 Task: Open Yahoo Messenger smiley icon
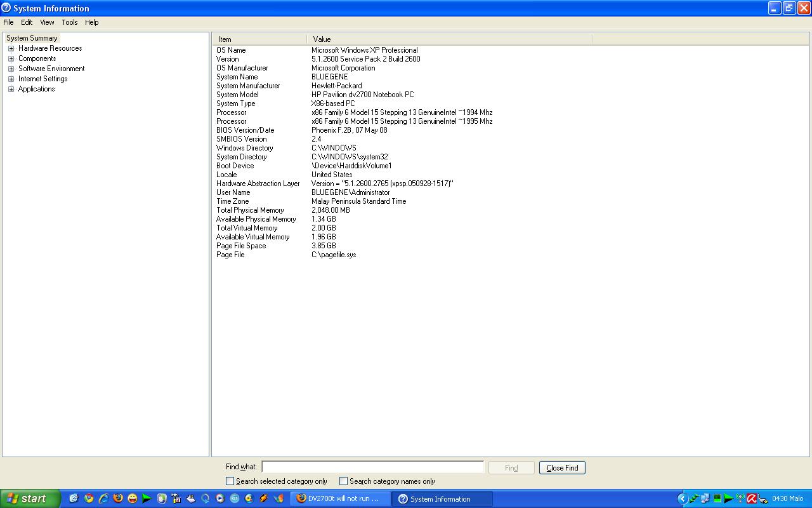(133, 498)
